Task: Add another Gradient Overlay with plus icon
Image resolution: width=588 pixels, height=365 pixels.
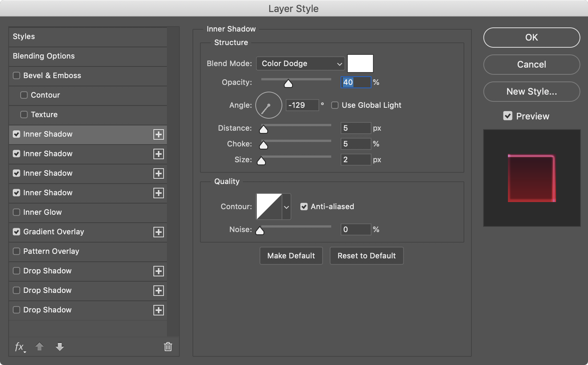Action: click(x=159, y=232)
